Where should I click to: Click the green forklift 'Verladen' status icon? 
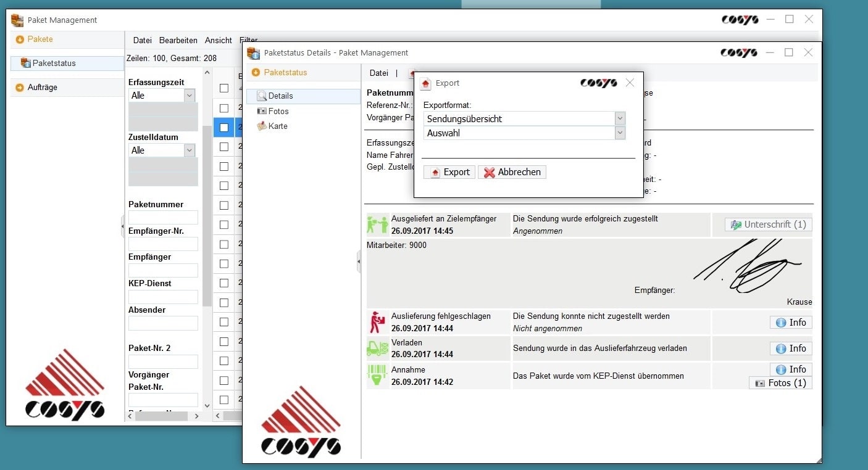(377, 348)
